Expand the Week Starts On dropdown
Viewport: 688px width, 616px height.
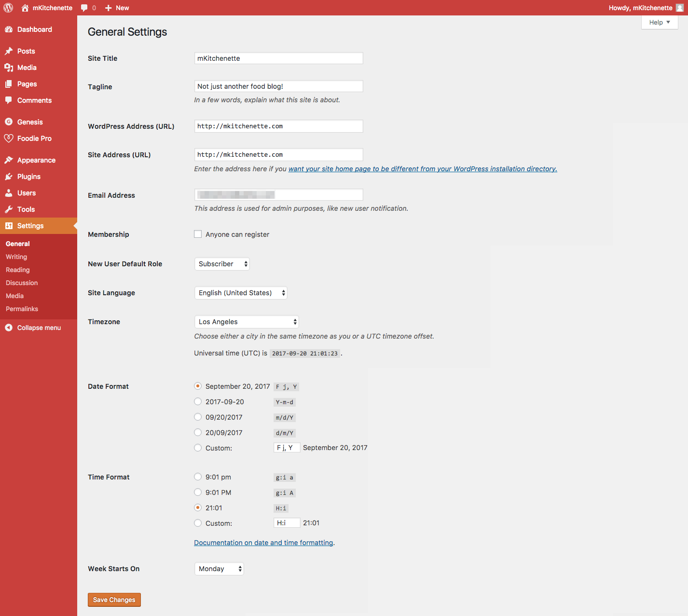pos(219,569)
